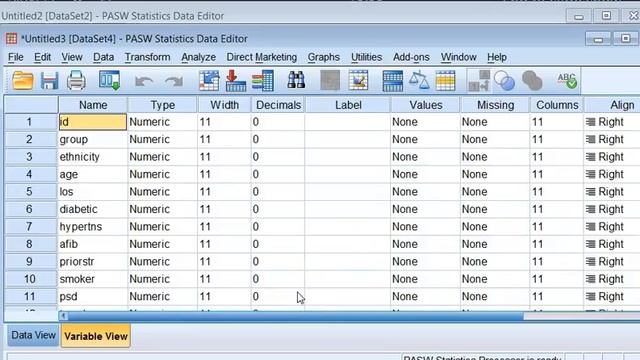Viewport: 640px width, 360px height.
Task: Click the Type cell for 'group'
Action: click(x=162, y=140)
